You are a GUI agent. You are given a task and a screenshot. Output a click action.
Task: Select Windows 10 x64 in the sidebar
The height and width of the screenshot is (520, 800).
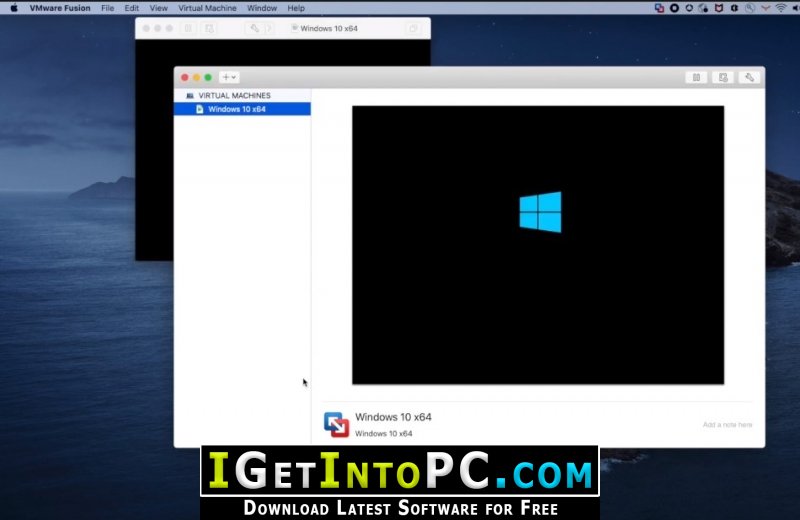click(x=242, y=109)
